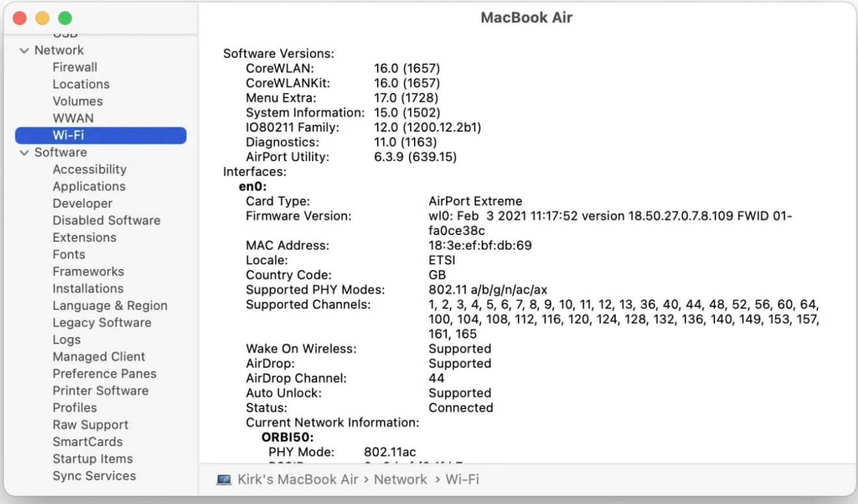858x504 pixels.
Task: Click the "Software Versions:" heading
Action: click(279, 54)
